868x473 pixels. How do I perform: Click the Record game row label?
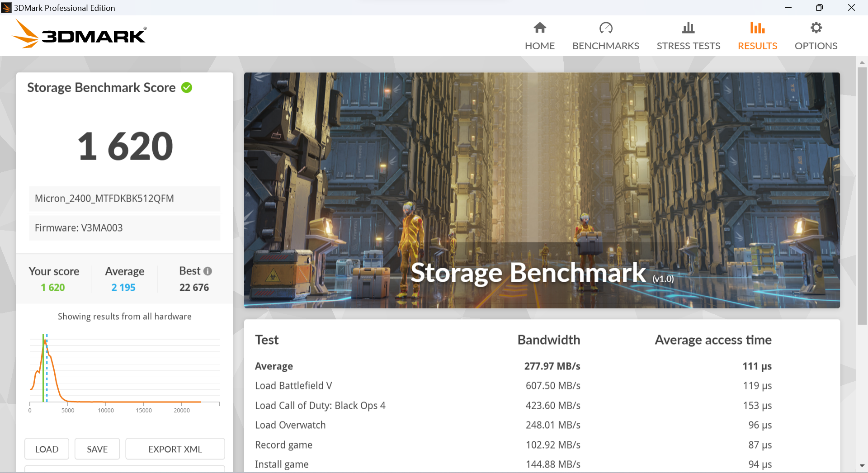283,445
